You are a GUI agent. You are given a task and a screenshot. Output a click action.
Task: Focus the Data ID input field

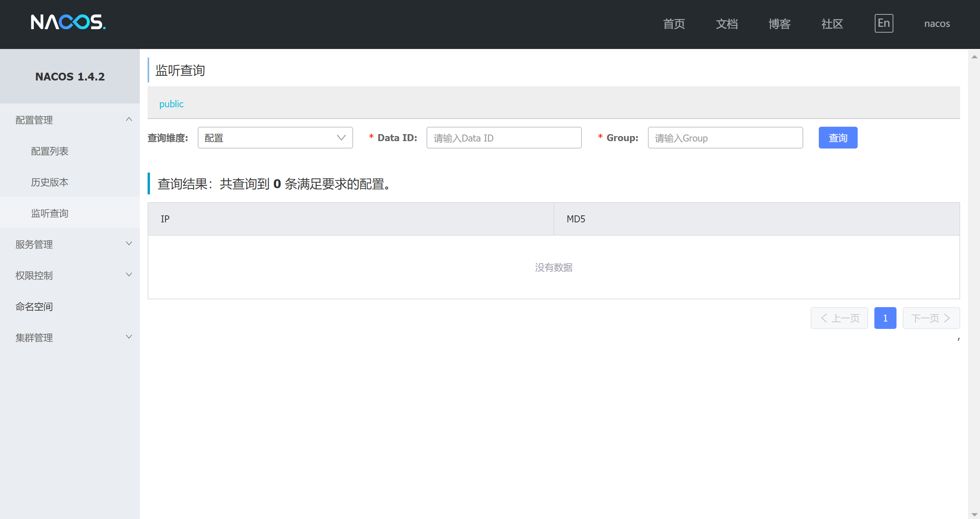click(x=504, y=138)
